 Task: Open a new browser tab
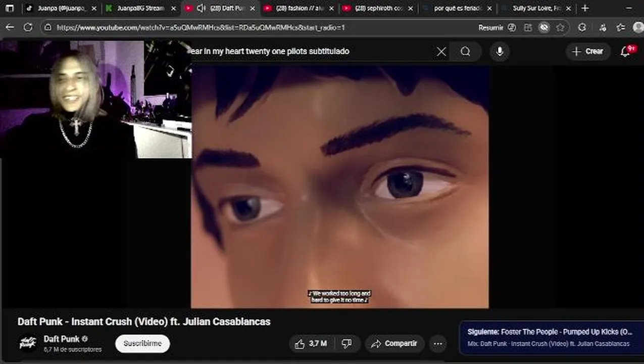point(585,8)
